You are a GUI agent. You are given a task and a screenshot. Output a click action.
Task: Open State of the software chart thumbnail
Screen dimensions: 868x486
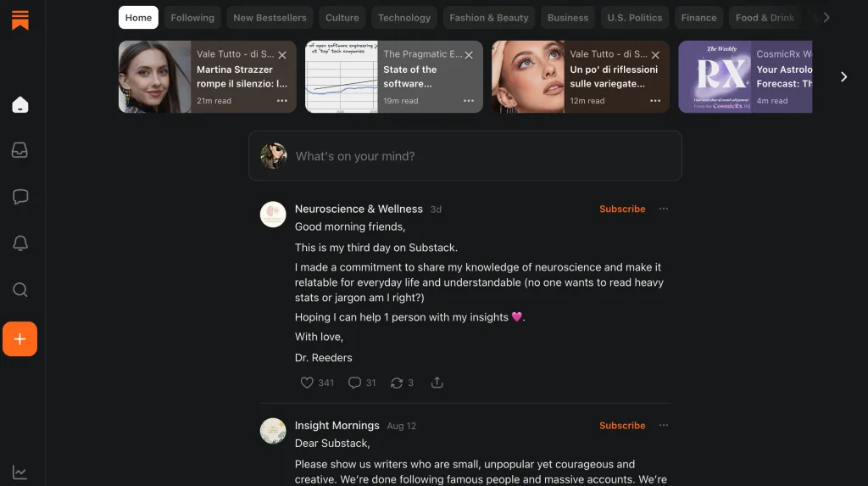pos(342,77)
